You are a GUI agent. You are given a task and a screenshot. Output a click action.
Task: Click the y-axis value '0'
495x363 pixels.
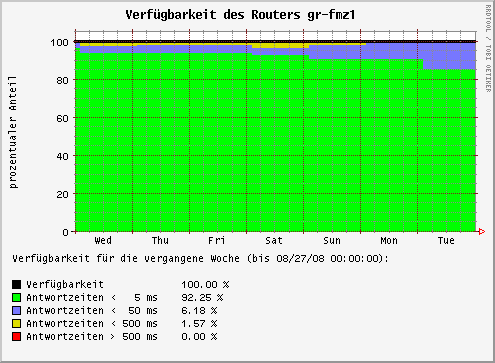[65, 232]
